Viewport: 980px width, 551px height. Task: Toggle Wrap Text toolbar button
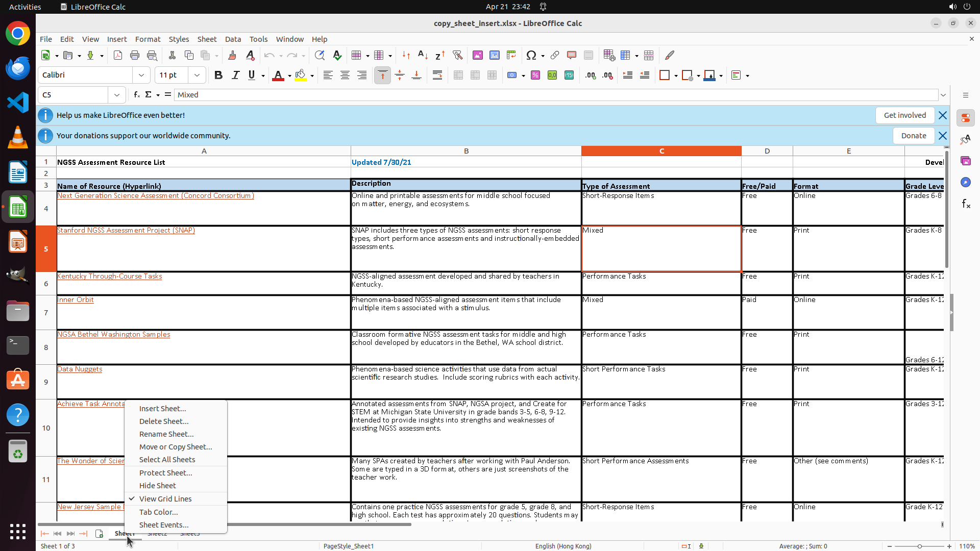[x=437, y=76]
